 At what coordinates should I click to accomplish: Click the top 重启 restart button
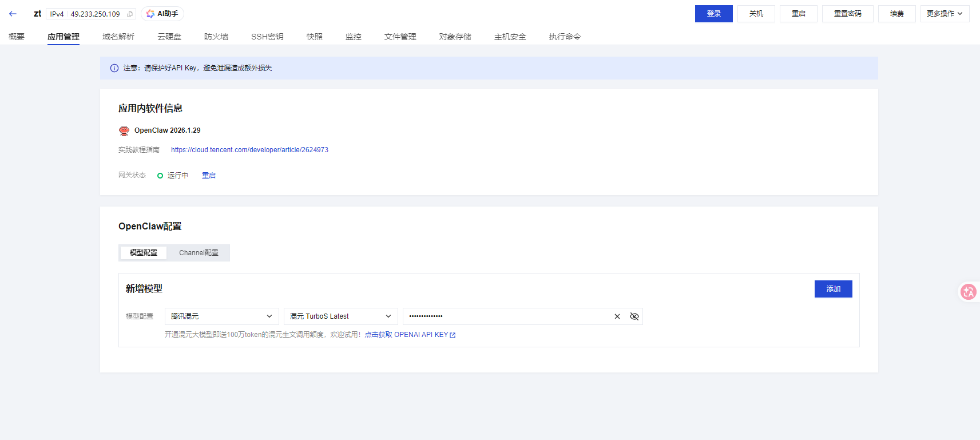click(798, 14)
